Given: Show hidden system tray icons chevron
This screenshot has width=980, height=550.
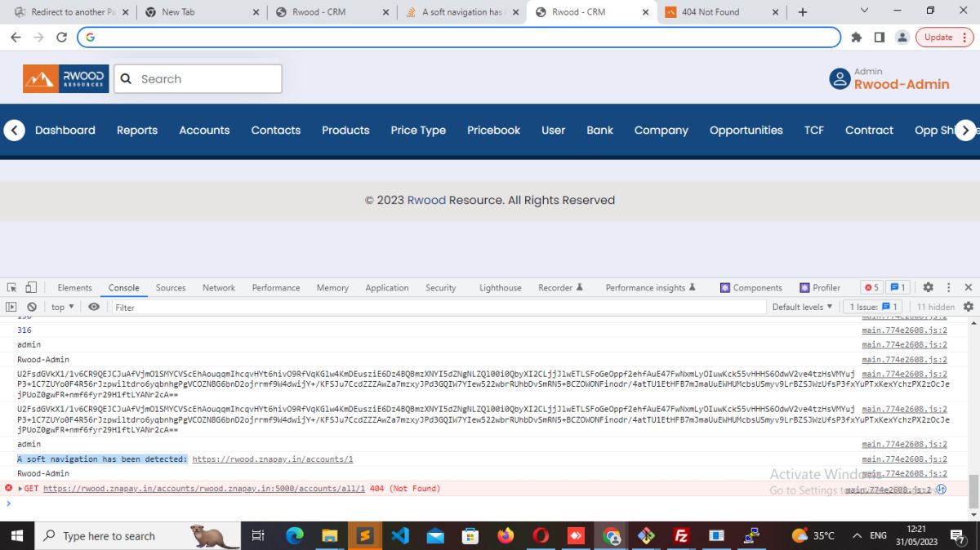Looking at the screenshot, I should (x=857, y=535).
